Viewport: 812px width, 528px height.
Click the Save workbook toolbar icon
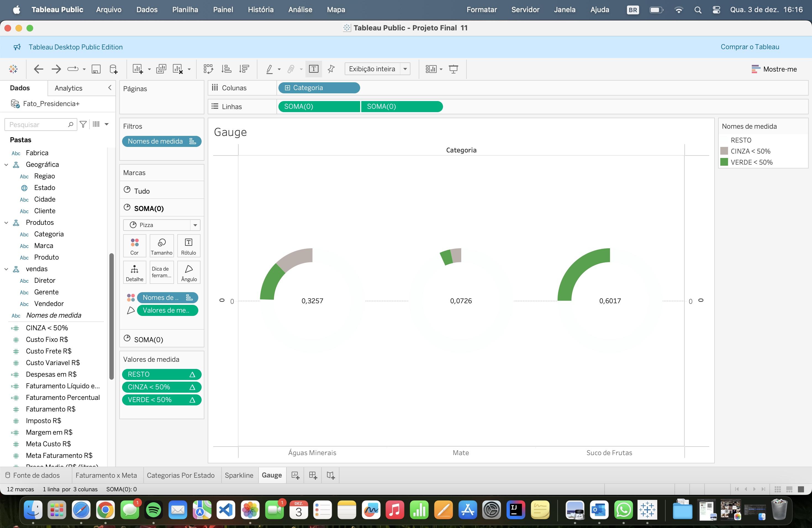click(96, 69)
